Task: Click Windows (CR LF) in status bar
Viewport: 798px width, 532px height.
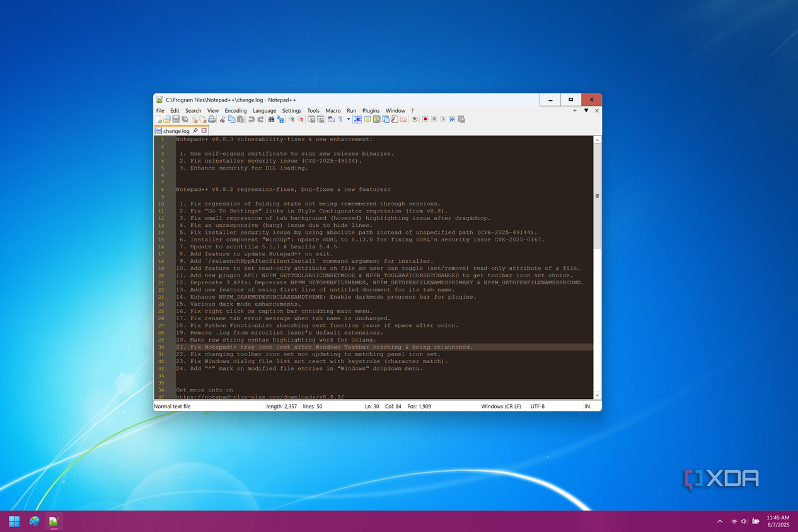Action: 501,407
